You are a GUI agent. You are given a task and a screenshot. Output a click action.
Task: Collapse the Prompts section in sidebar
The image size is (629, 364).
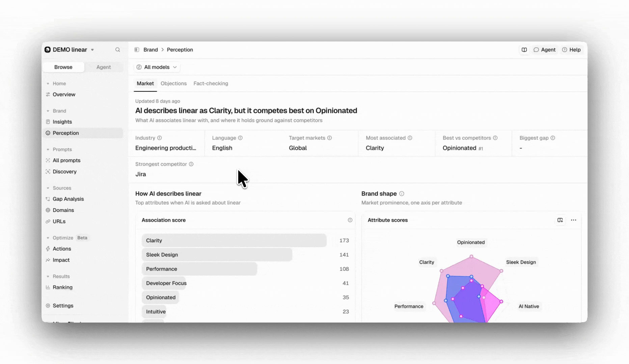pos(48,149)
